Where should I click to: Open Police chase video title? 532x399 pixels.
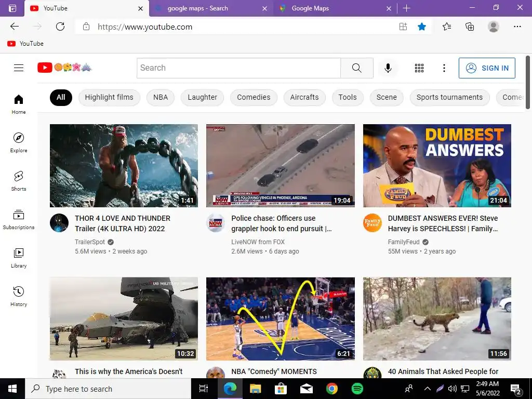[282, 223]
